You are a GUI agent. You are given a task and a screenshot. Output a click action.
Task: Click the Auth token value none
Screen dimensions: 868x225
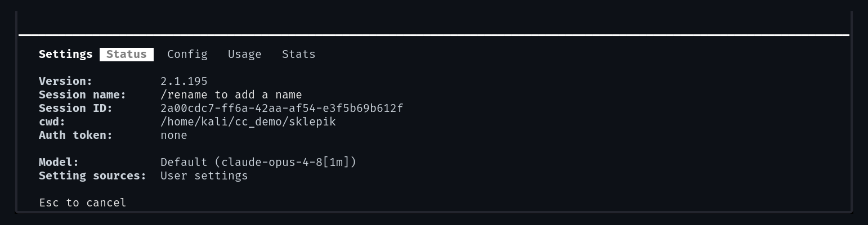(x=174, y=136)
